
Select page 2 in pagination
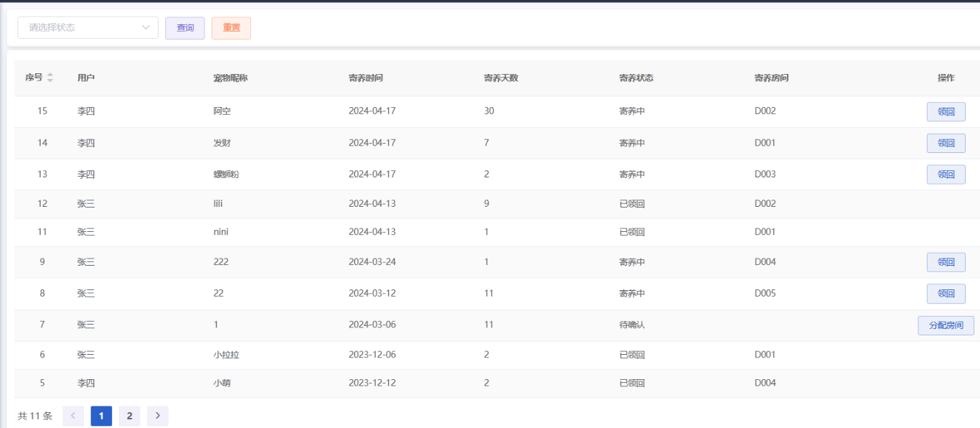pos(129,416)
